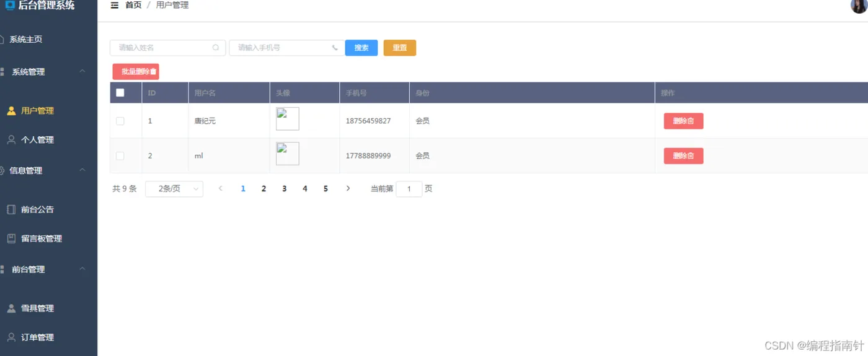The image size is (868, 356).
Task: Go to page 1
Action: pos(243,189)
